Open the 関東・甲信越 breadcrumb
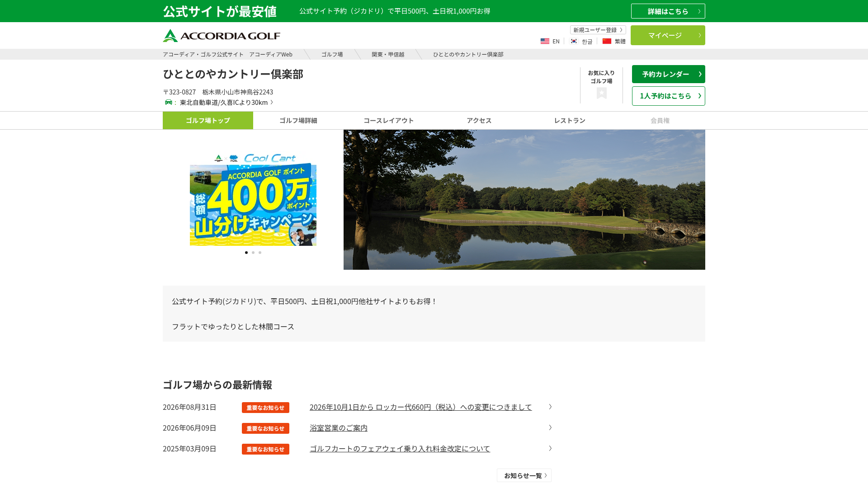The height and width of the screenshot is (488, 868). click(x=388, y=54)
